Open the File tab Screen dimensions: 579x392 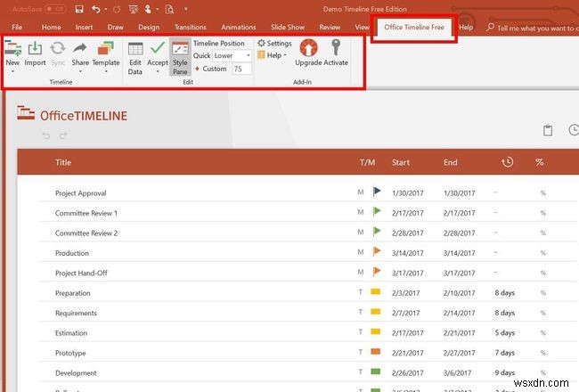coord(17,27)
